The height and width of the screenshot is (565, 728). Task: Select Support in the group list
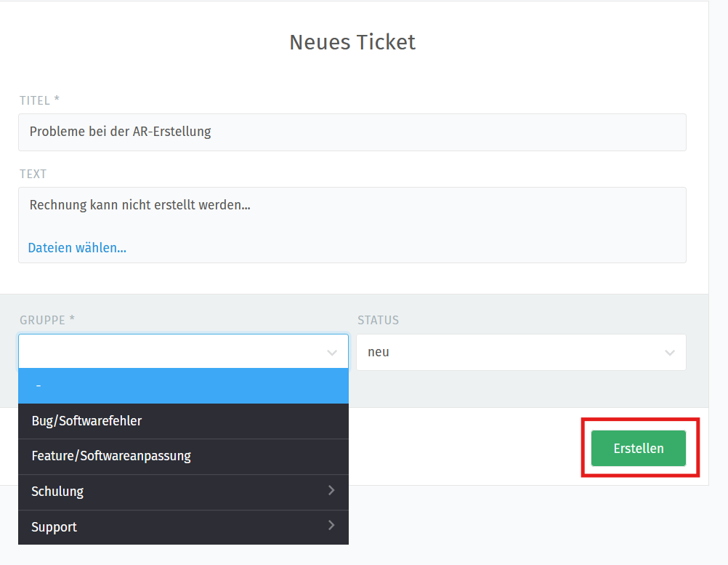point(183,527)
